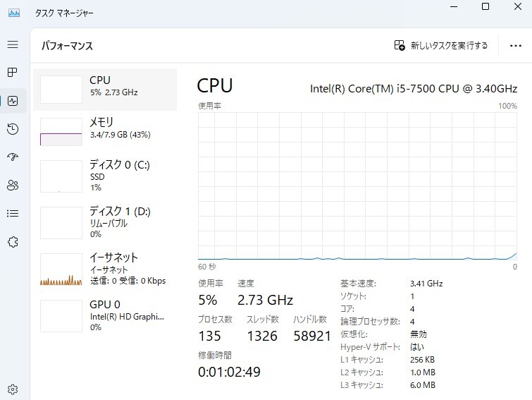Open the hamburger navigation menu
Viewport: 532px width, 400px height.
13,44
